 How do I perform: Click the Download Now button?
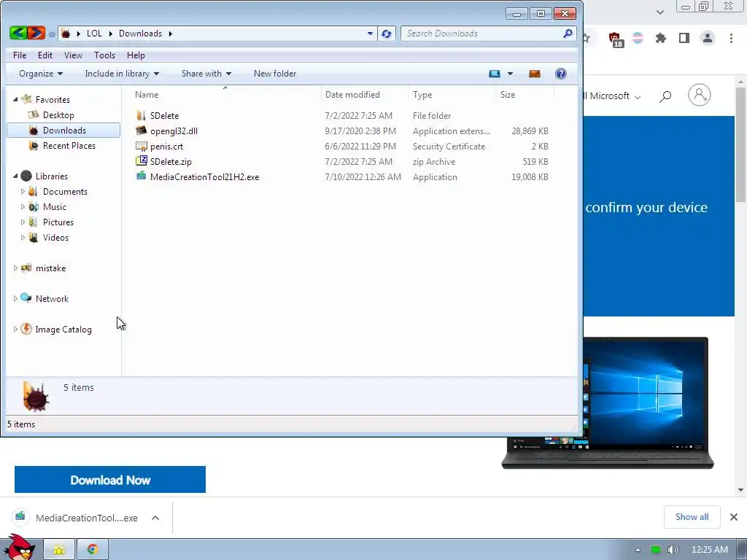[110, 480]
